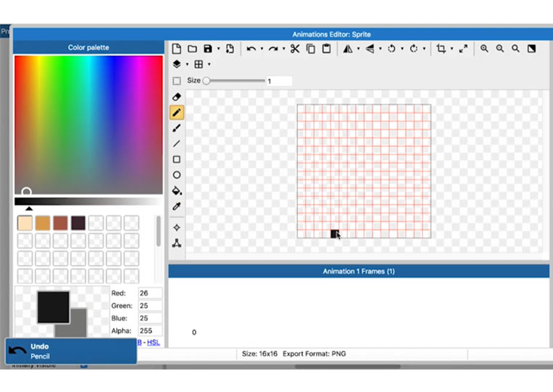
Task: Click the resize/scale arrows icon
Action: [463, 49]
